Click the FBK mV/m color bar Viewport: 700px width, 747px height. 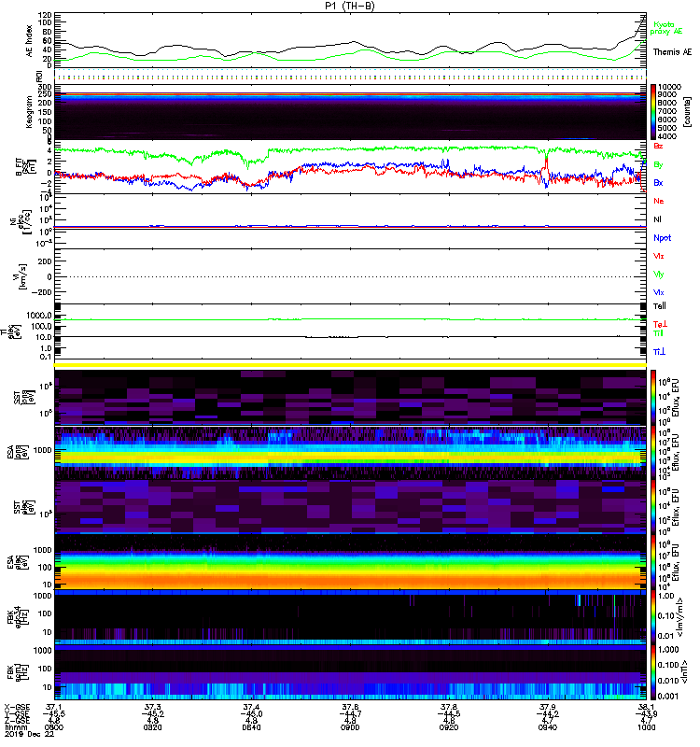click(652, 617)
